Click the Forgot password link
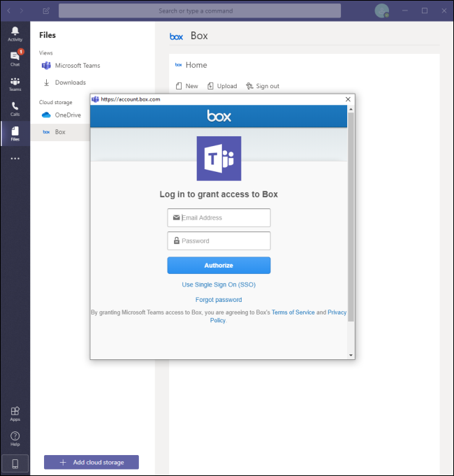 (x=219, y=300)
